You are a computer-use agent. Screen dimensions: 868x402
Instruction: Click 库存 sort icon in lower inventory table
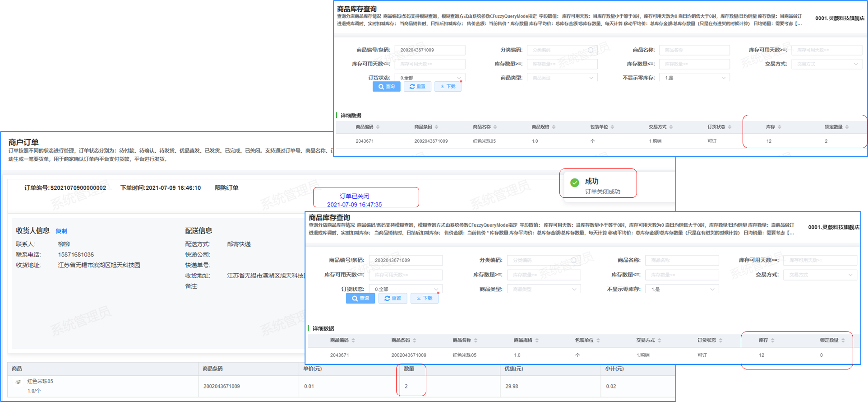[773, 341]
